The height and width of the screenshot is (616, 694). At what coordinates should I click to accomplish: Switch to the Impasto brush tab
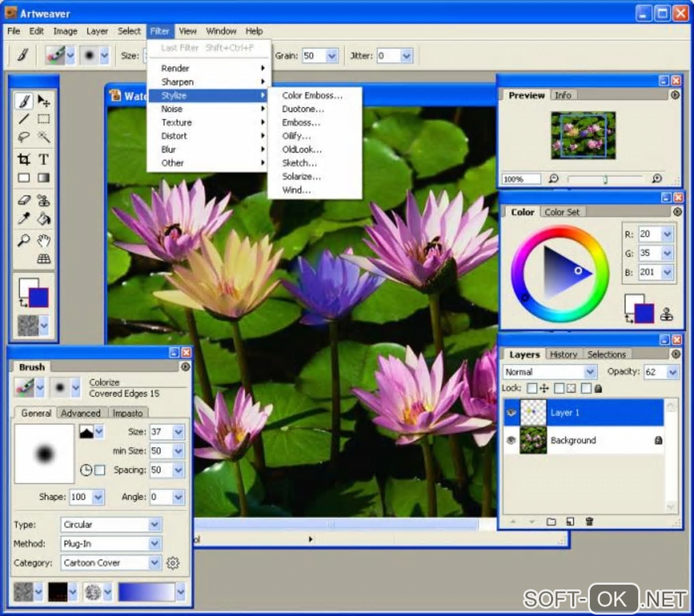pyautogui.click(x=127, y=412)
